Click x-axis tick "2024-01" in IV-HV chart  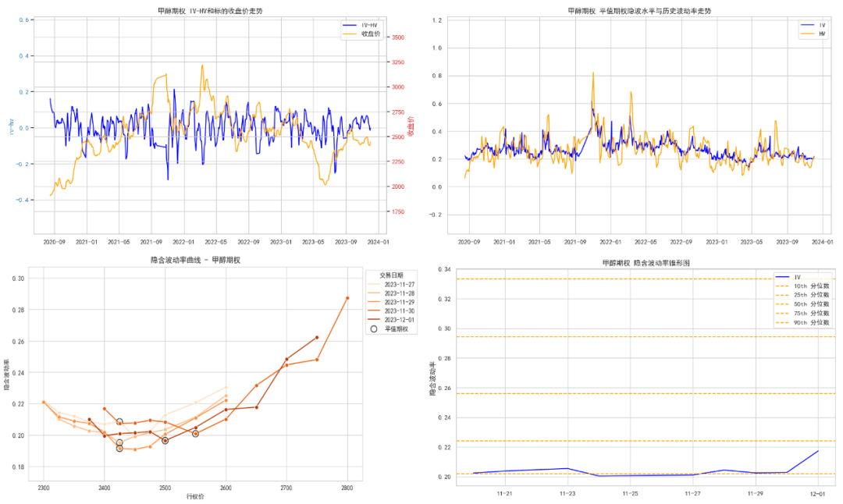[x=378, y=242]
